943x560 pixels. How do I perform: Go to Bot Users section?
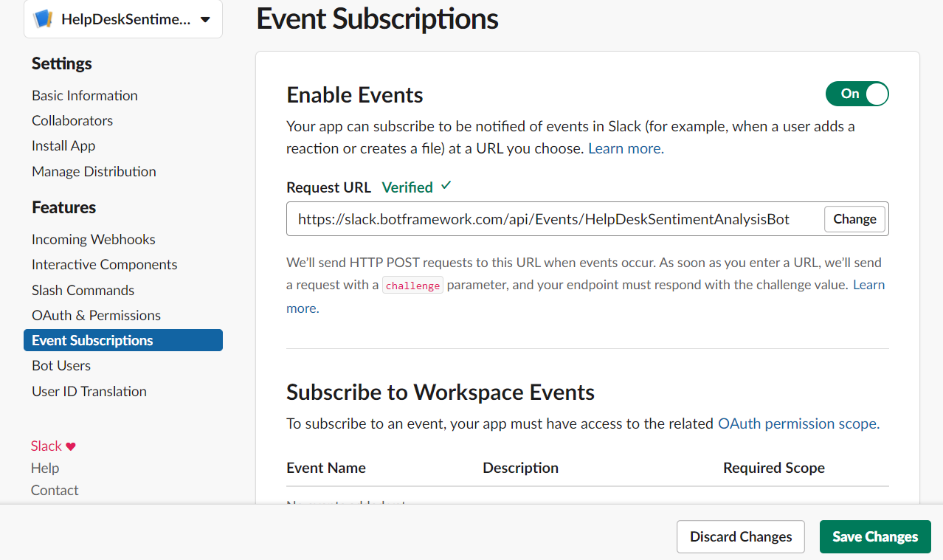(x=61, y=365)
